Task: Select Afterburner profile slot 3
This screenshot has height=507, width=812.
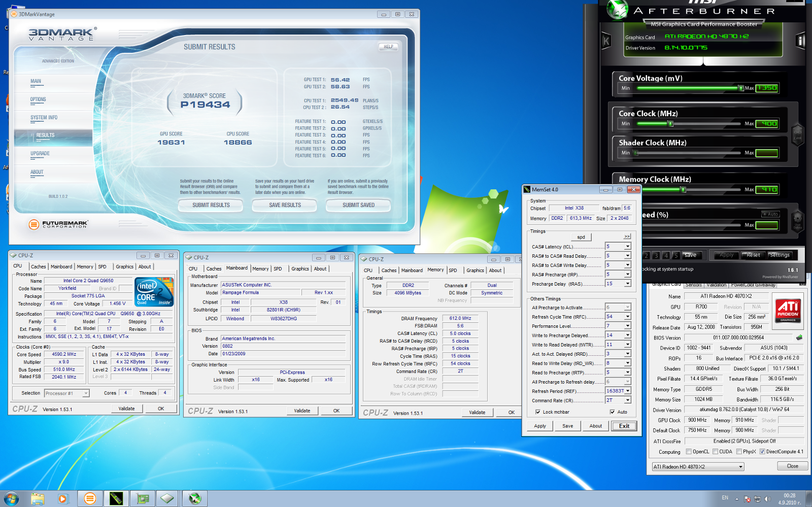Action: (x=656, y=255)
